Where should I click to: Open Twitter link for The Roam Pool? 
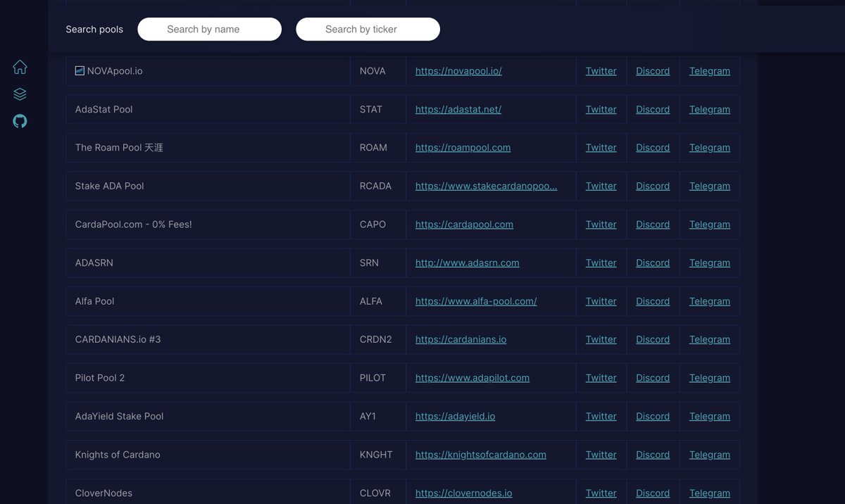point(601,148)
